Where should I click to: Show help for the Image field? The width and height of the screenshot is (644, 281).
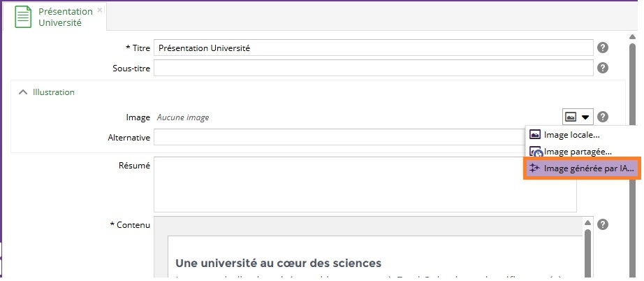tap(603, 117)
